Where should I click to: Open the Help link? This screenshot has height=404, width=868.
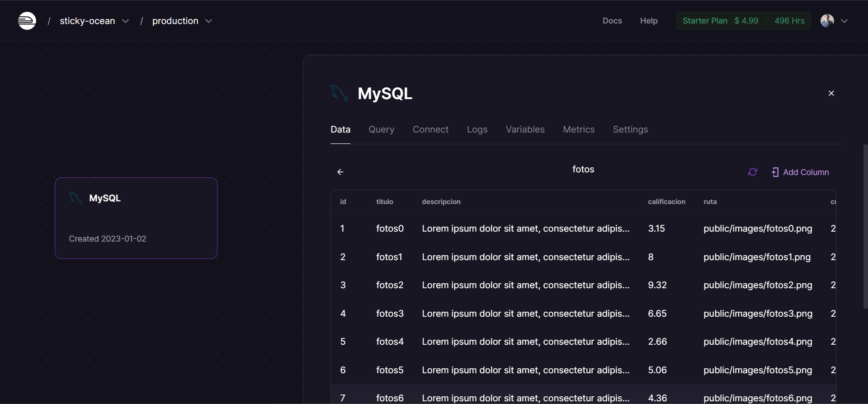[649, 21]
